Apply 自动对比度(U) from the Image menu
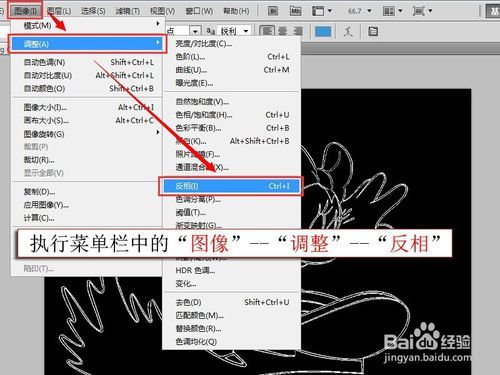The width and height of the screenshot is (500, 375). 87,76
